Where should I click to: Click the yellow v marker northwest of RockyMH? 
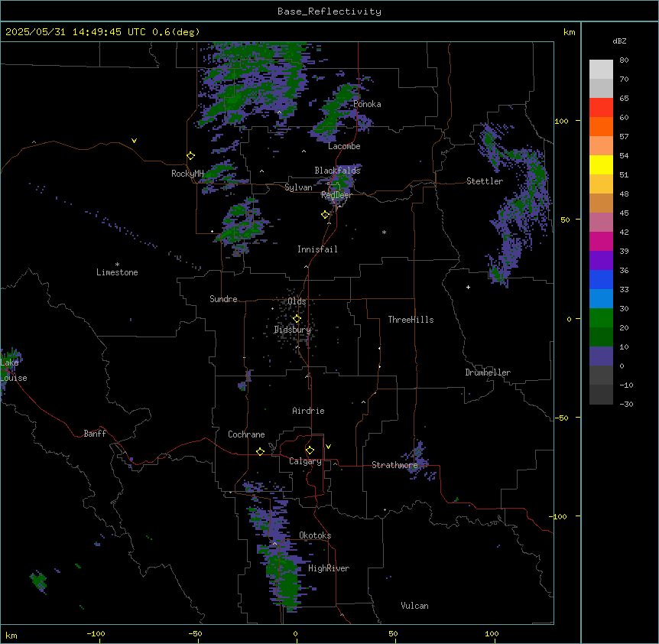134,141
